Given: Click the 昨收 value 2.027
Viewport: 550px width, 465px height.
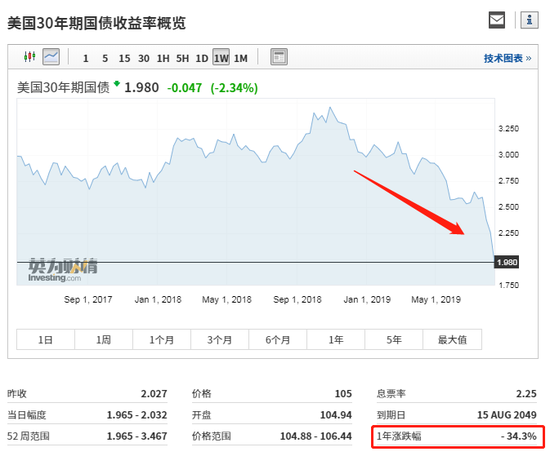Looking at the screenshot, I should (154, 394).
